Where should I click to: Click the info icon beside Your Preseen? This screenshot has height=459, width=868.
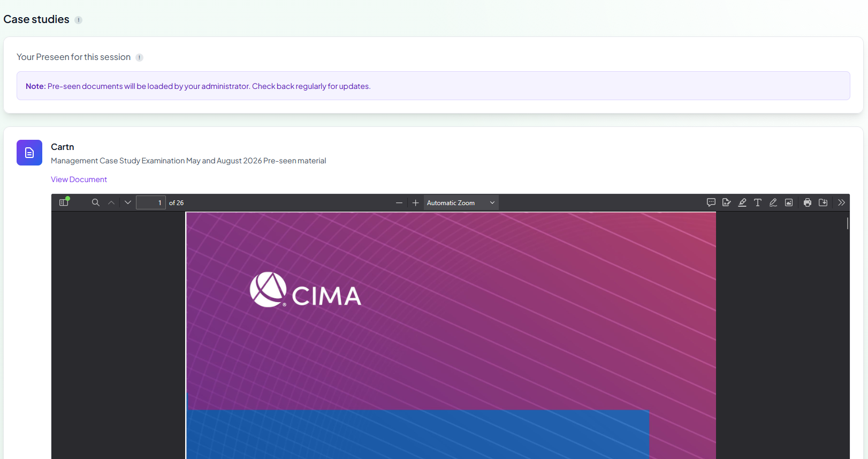[139, 57]
